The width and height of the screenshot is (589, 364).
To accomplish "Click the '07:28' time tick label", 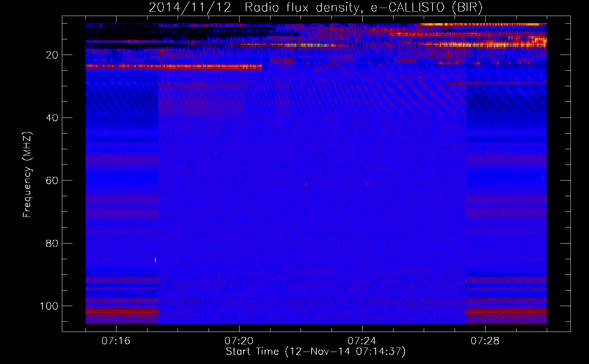I will pyautogui.click(x=485, y=341).
